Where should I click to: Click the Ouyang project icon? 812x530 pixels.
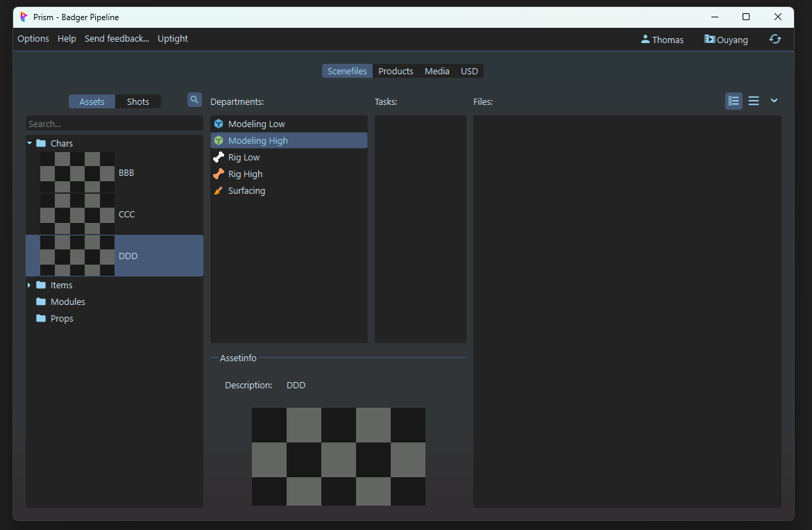pos(709,40)
